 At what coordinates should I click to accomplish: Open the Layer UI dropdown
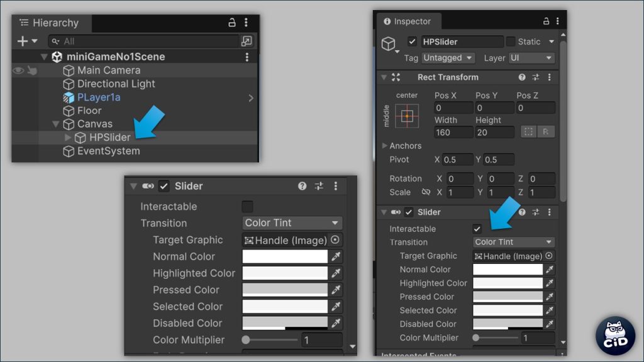point(531,58)
